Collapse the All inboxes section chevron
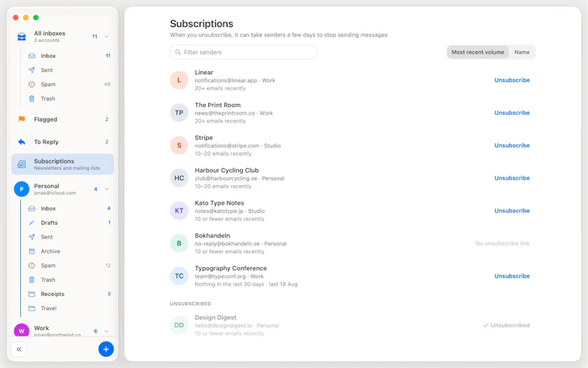 (107, 36)
